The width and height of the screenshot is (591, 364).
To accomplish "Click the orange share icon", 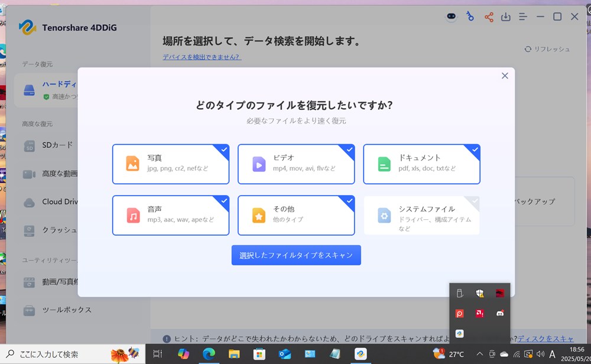I will (489, 17).
